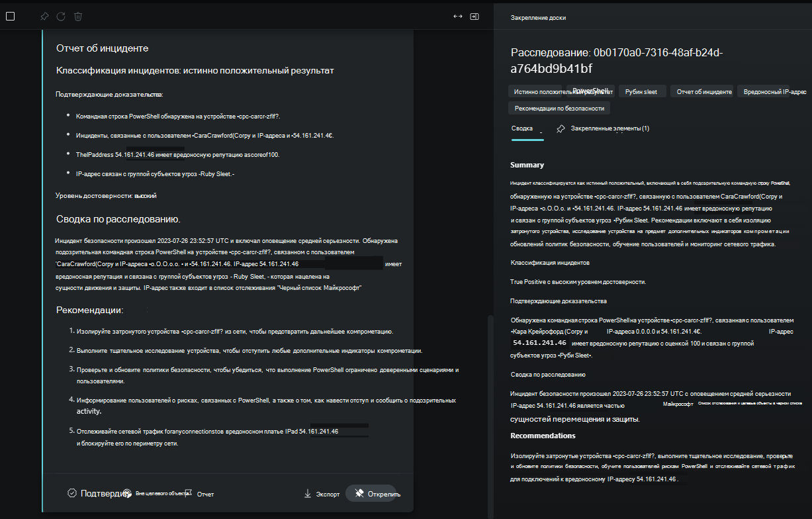The width and height of the screenshot is (812, 519).
Task: Select the Рубин sleet tag
Action: click(641, 92)
